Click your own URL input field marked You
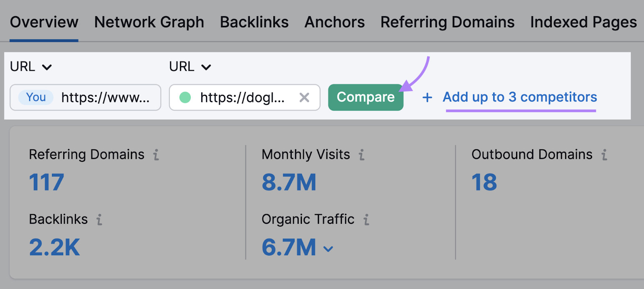The image size is (644, 289). pos(85,97)
